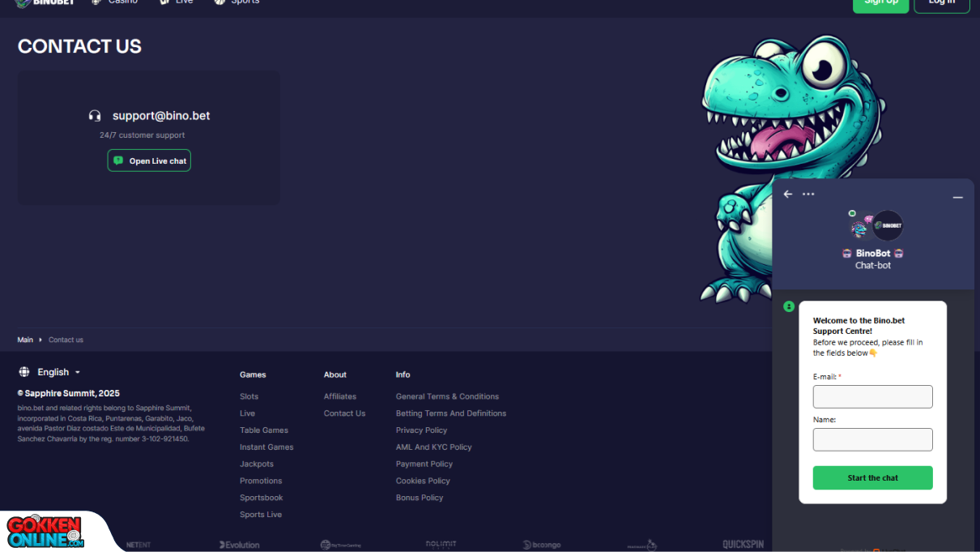
Task: Open Jackpots footer link
Action: [x=257, y=464]
